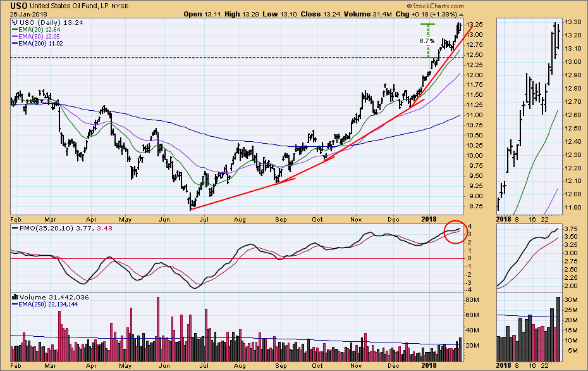
Task: Click the purple EMA(50) legend line marker
Action: pyautogui.click(x=15, y=37)
